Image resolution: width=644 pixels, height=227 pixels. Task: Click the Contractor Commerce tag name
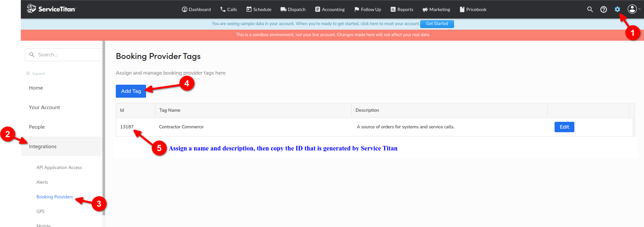tap(181, 127)
